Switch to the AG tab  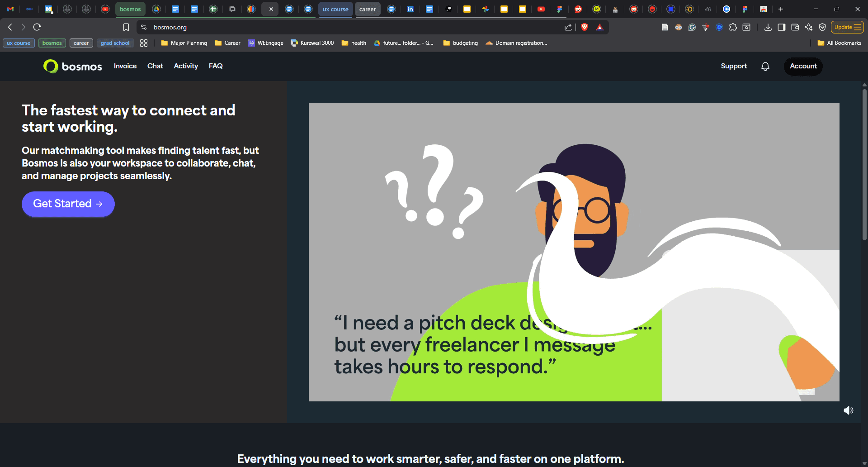pyautogui.click(x=708, y=9)
